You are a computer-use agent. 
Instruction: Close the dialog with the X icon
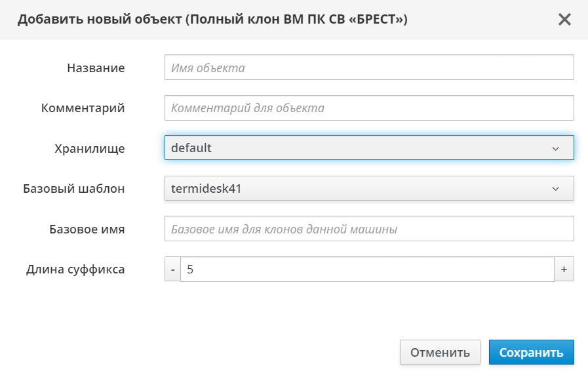[x=564, y=20]
